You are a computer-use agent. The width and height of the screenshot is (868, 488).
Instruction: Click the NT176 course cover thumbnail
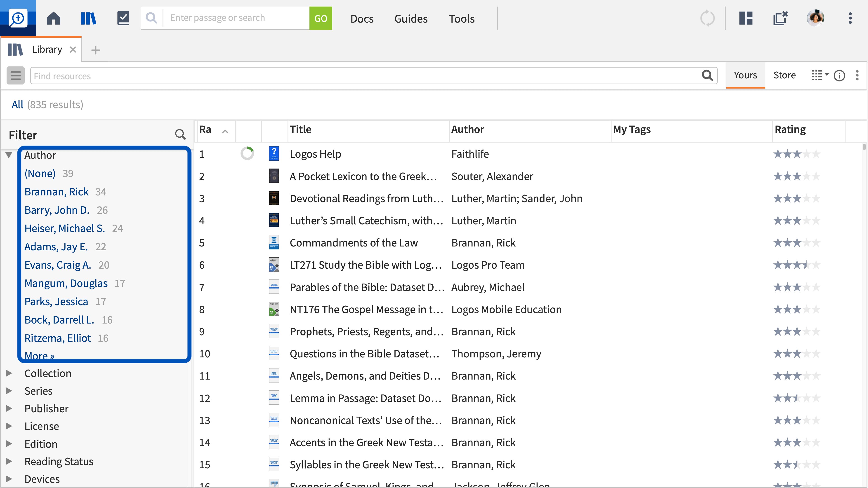(274, 309)
